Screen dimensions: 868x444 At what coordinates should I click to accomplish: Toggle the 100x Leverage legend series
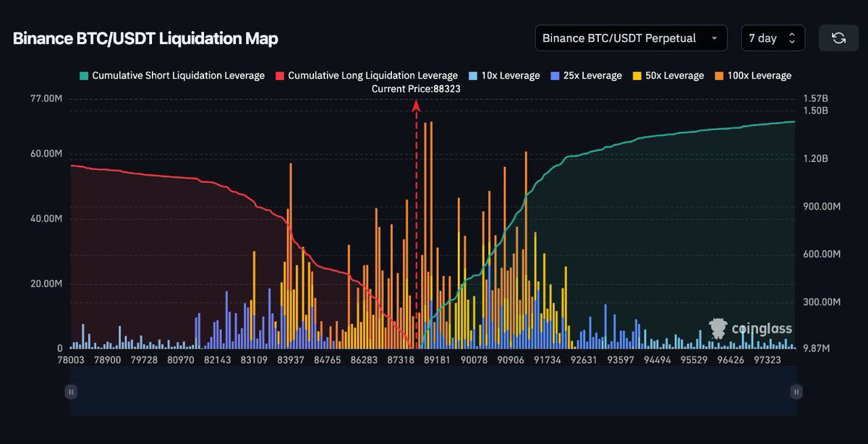pyautogui.click(x=752, y=75)
